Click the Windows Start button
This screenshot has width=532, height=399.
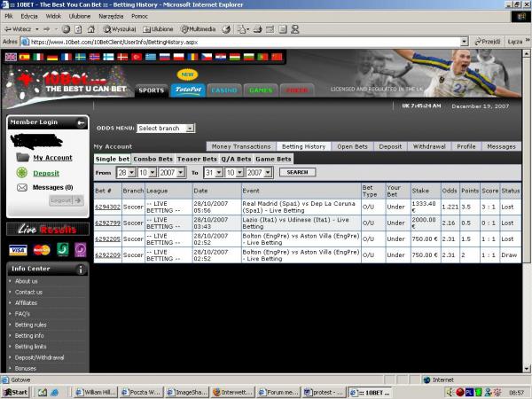click(x=16, y=391)
